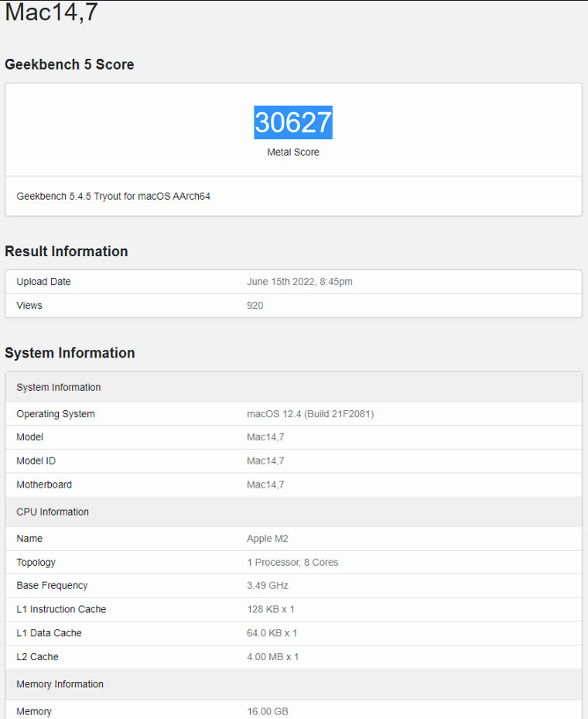The image size is (588, 719).
Task: Click the Motherboard label
Action: [x=44, y=484]
